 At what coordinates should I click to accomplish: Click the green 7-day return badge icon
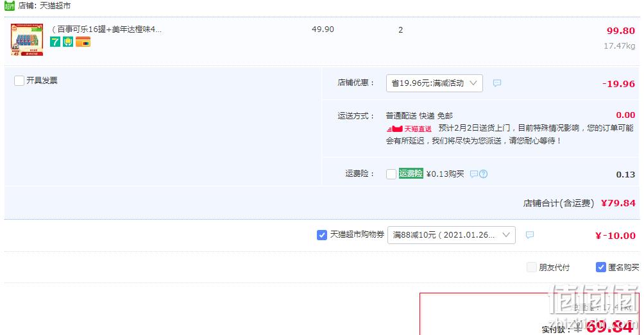coord(55,42)
